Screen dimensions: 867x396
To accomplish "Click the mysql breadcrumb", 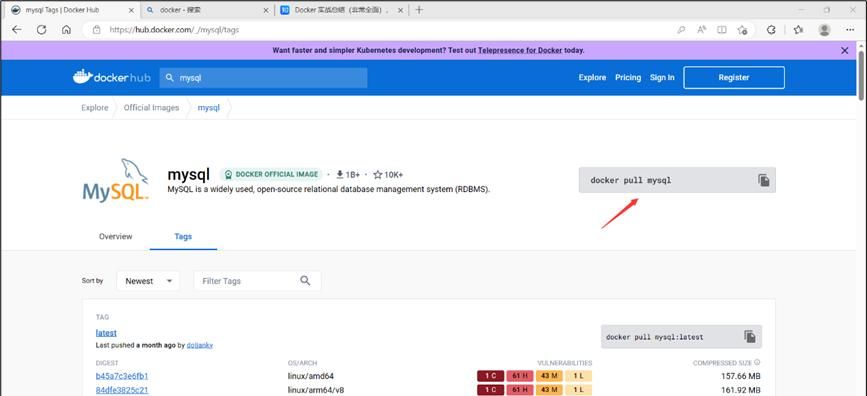I will [x=209, y=108].
